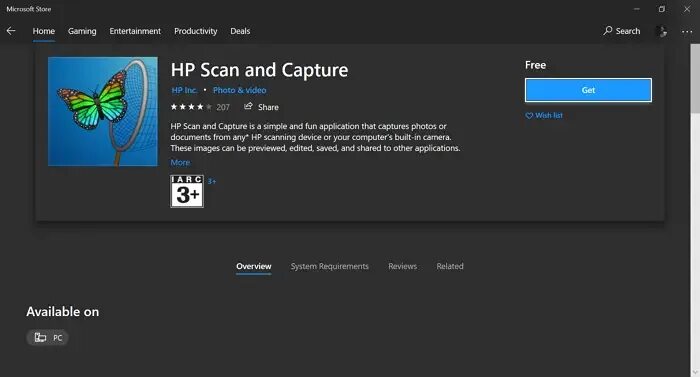The width and height of the screenshot is (700, 377).
Task: Click the Get button
Action: [588, 90]
